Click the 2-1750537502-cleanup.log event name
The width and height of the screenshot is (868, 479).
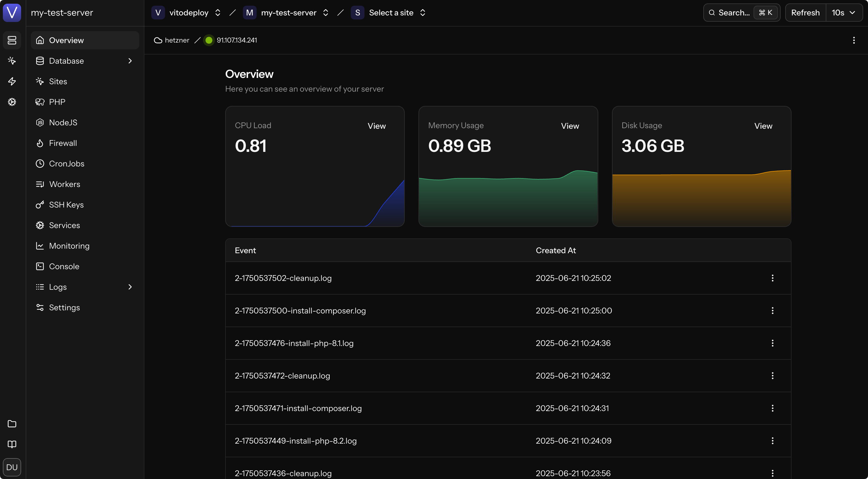[283, 278]
